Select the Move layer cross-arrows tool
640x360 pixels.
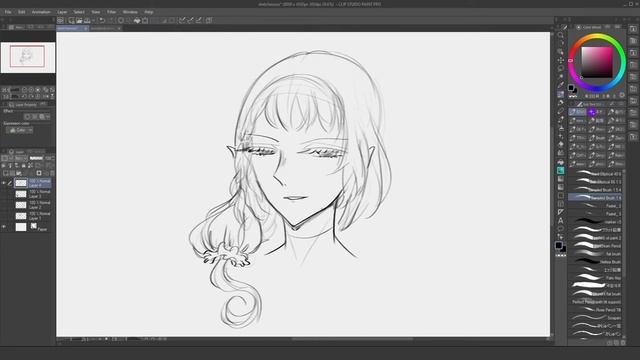[x=560, y=60]
